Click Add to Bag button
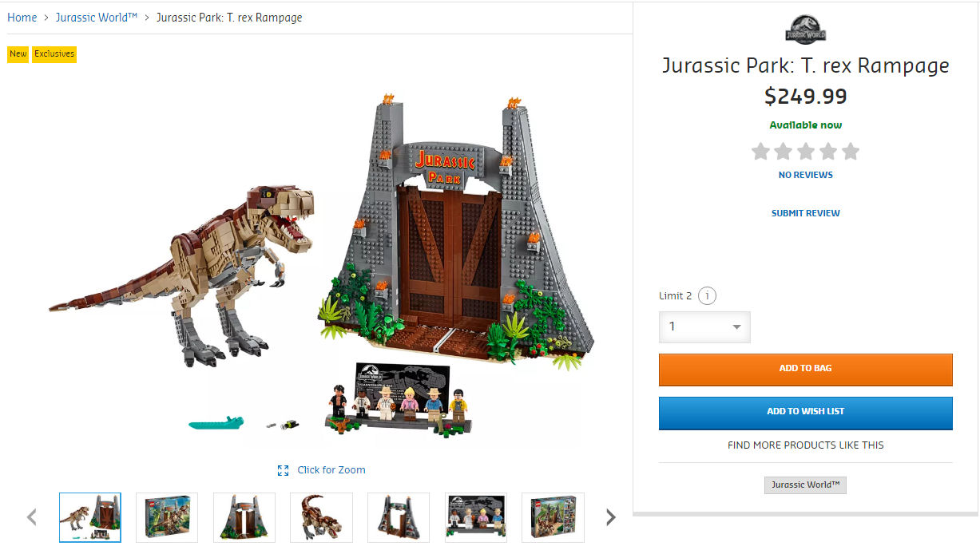 [x=805, y=369]
